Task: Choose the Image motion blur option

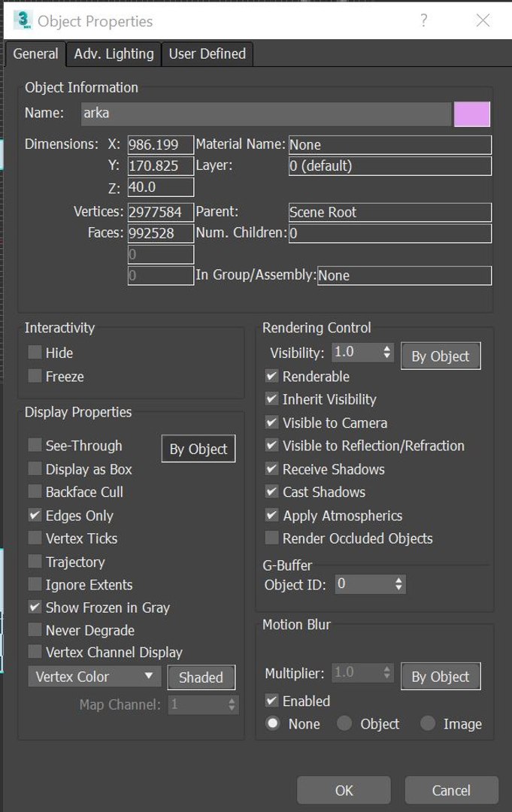Action: tap(428, 724)
